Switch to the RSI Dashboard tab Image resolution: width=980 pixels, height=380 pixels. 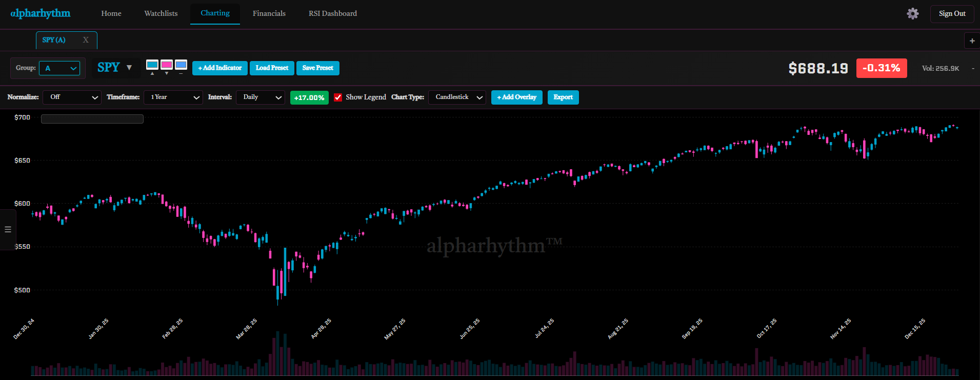click(x=332, y=13)
